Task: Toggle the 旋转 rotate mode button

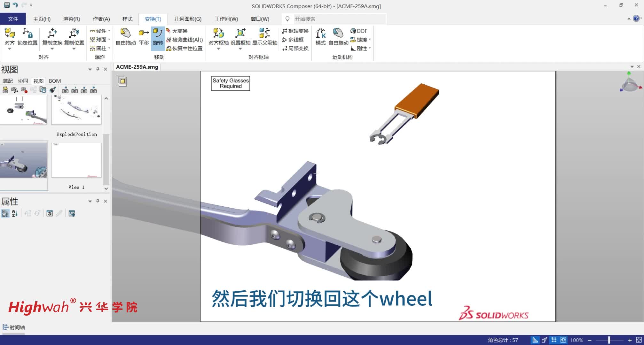Action: pos(158,38)
